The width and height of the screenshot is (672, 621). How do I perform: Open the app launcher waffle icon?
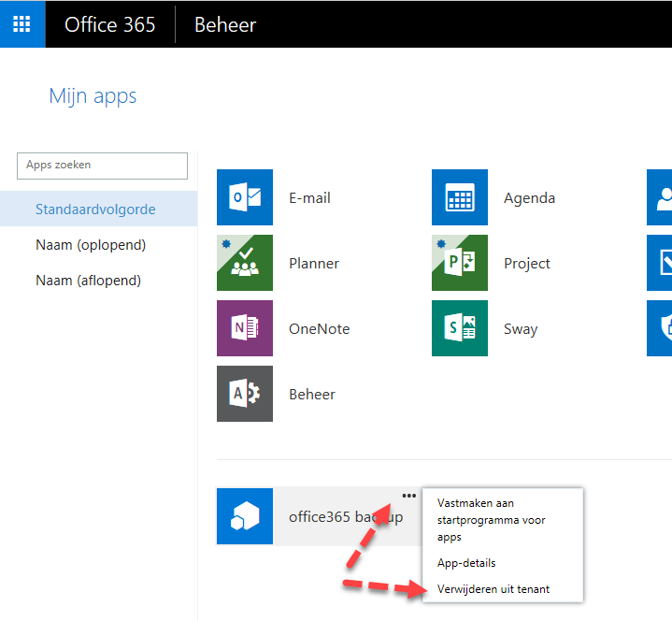pyautogui.click(x=22, y=24)
